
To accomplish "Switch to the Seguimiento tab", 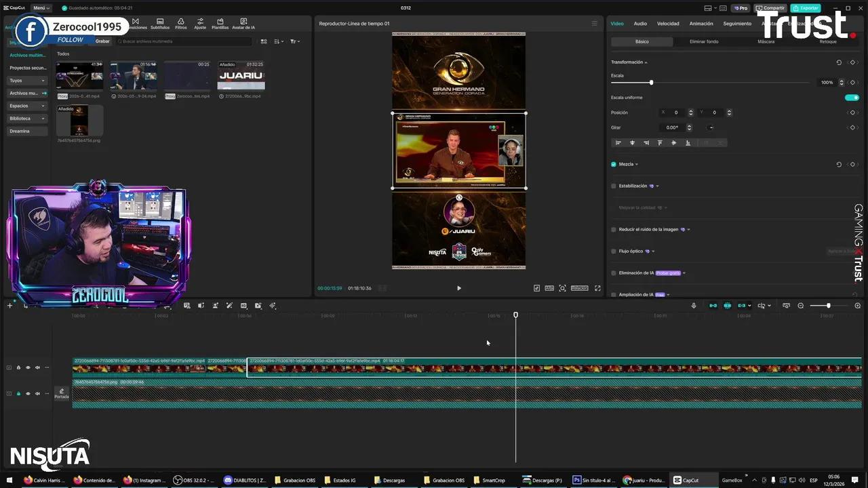I will click(737, 24).
